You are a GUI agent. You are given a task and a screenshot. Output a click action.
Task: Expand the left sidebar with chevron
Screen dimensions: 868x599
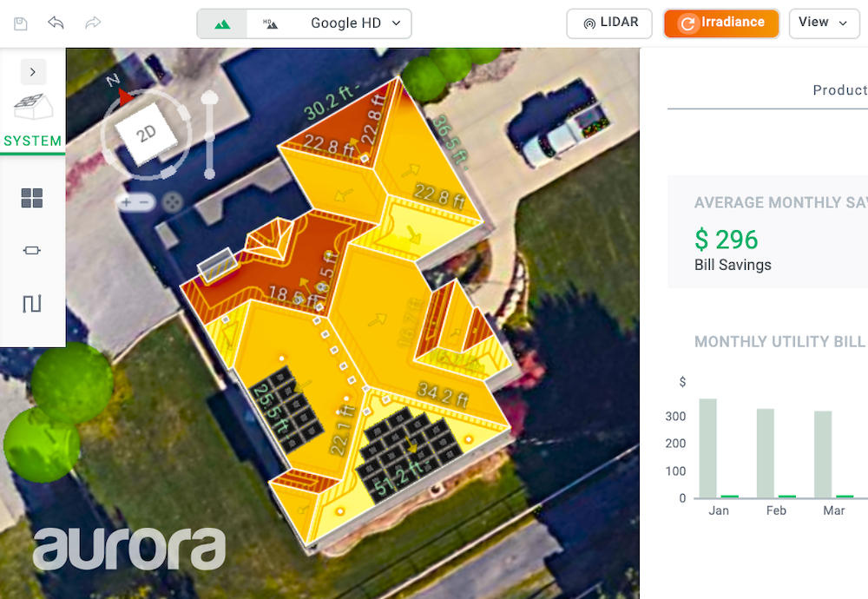tap(33, 72)
